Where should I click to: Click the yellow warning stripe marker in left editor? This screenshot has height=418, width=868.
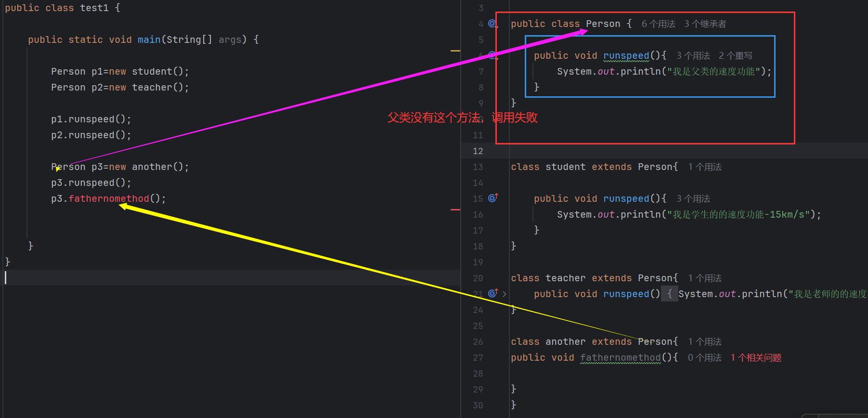455,51
